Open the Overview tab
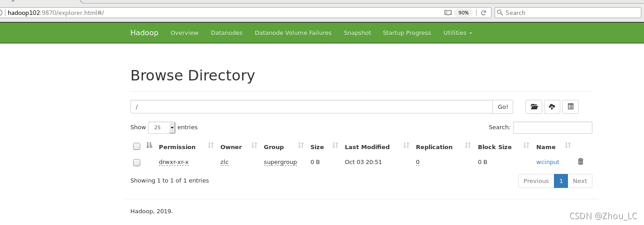Image resolution: width=644 pixels, height=225 pixels. pos(184,33)
